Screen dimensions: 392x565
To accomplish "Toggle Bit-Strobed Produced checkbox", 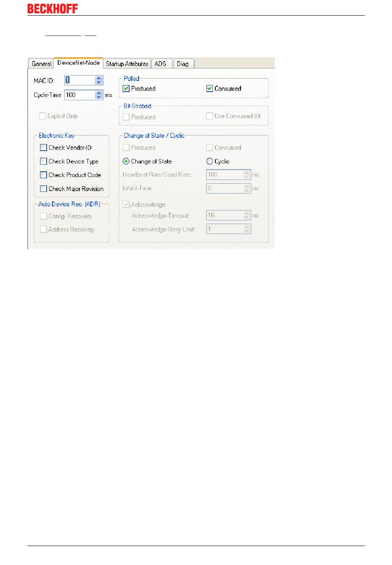I will click(126, 117).
